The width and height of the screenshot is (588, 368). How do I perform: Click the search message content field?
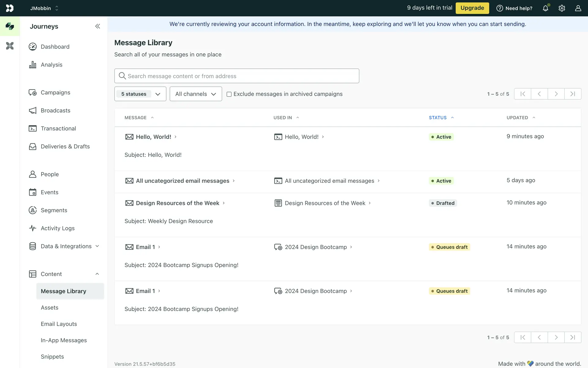pos(236,76)
